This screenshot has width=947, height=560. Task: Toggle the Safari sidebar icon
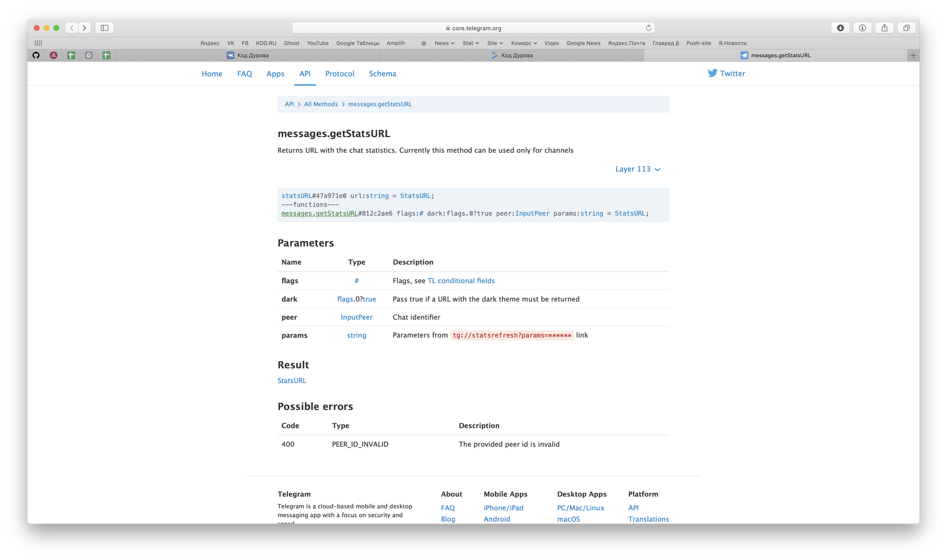[105, 28]
